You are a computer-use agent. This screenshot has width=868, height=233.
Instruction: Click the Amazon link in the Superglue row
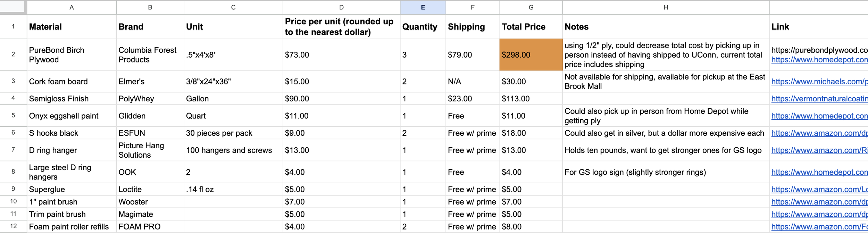819,190
